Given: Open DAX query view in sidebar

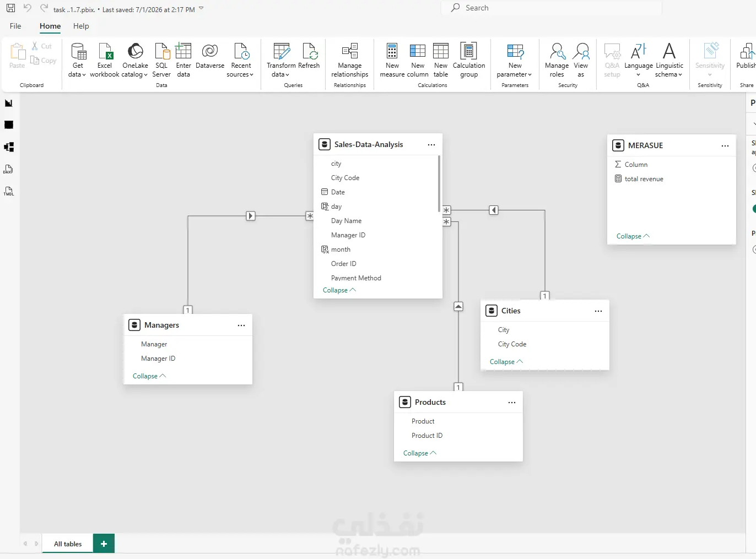Looking at the screenshot, I should tap(9, 169).
